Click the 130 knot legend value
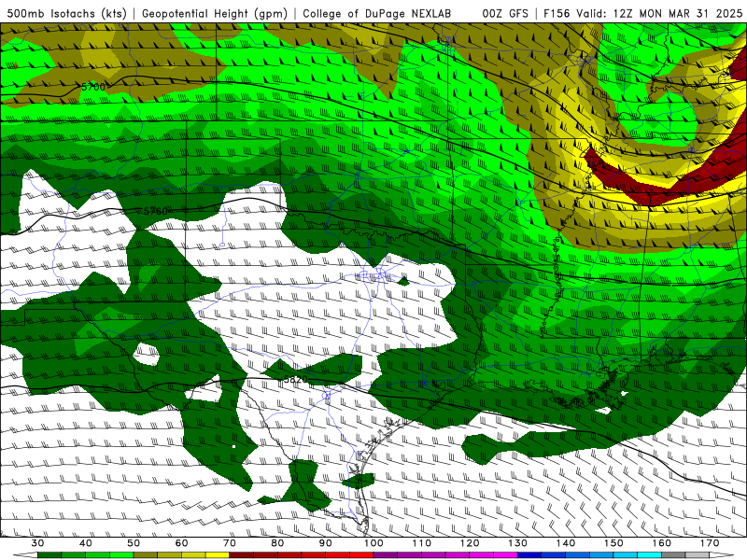Viewport: 747px width, 560px height. click(518, 543)
